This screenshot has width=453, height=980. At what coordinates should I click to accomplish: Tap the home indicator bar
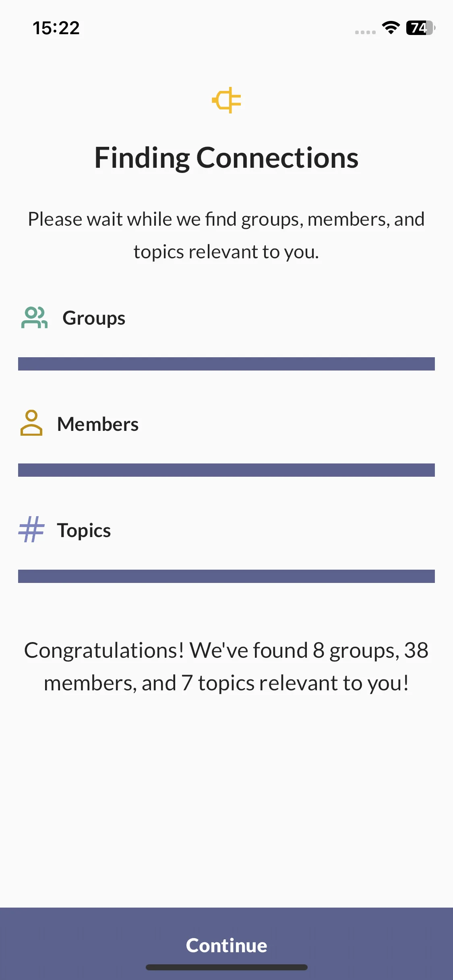click(226, 967)
